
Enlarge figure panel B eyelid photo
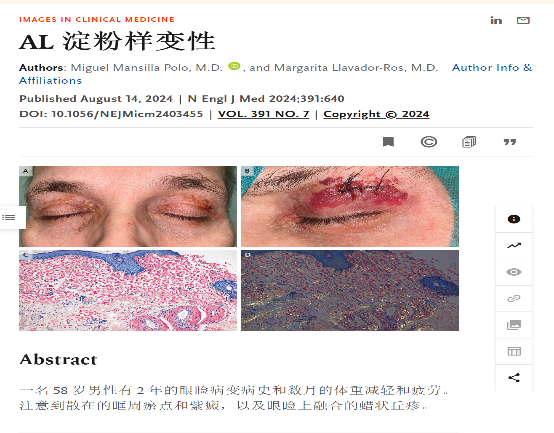pyautogui.click(x=350, y=206)
